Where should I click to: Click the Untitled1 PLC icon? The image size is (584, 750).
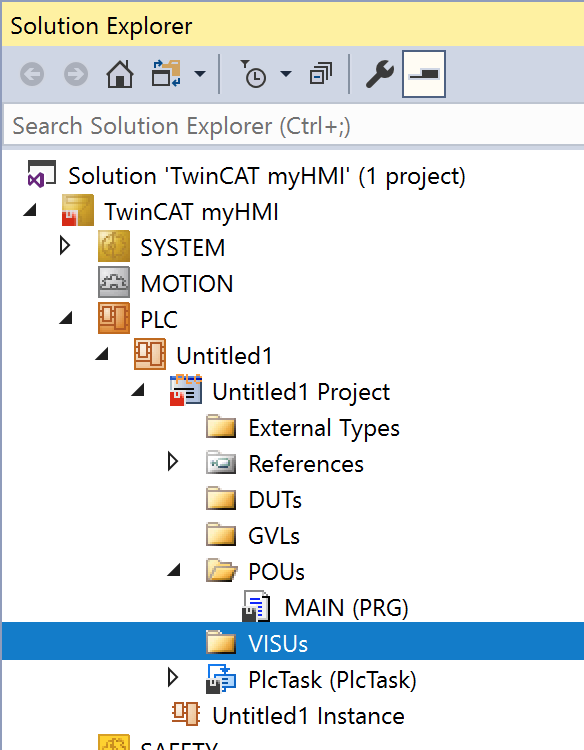coord(150,354)
